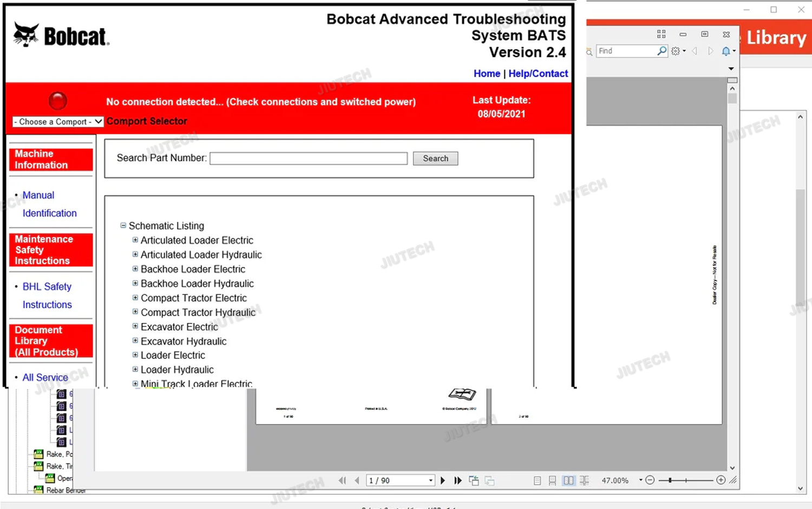Click the zoom out minus icon
Image resolution: width=812 pixels, height=509 pixels.
pyautogui.click(x=650, y=480)
